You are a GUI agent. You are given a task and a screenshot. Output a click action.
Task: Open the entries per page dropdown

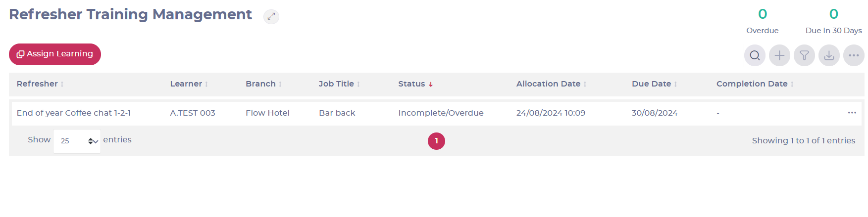(77, 141)
